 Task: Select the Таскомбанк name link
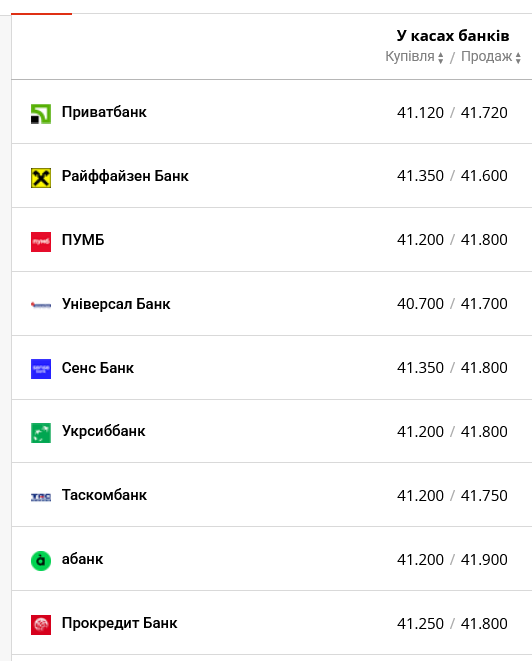(104, 495)
